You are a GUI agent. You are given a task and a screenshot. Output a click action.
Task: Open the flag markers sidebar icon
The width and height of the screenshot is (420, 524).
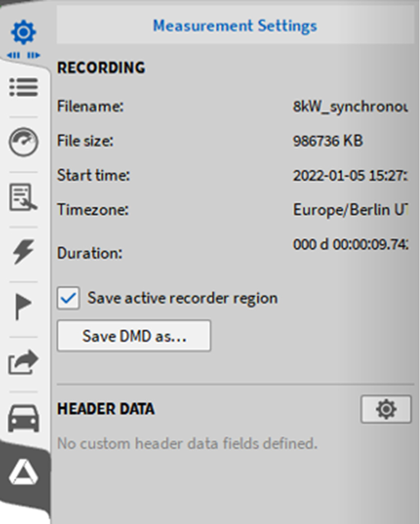[22, 307]
